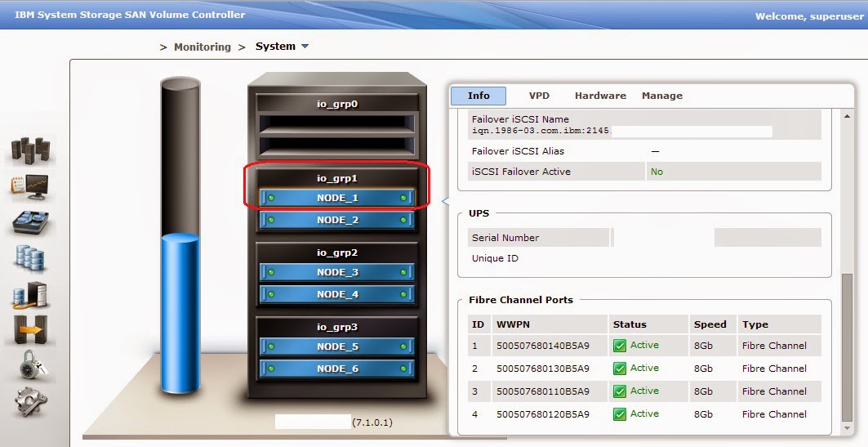Click the ID column header
The width and height of the screenshot is (868, 447).
tap(478, 324)
